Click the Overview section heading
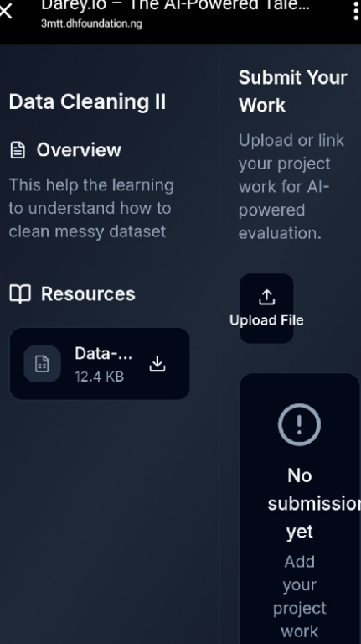 (79, 150)
